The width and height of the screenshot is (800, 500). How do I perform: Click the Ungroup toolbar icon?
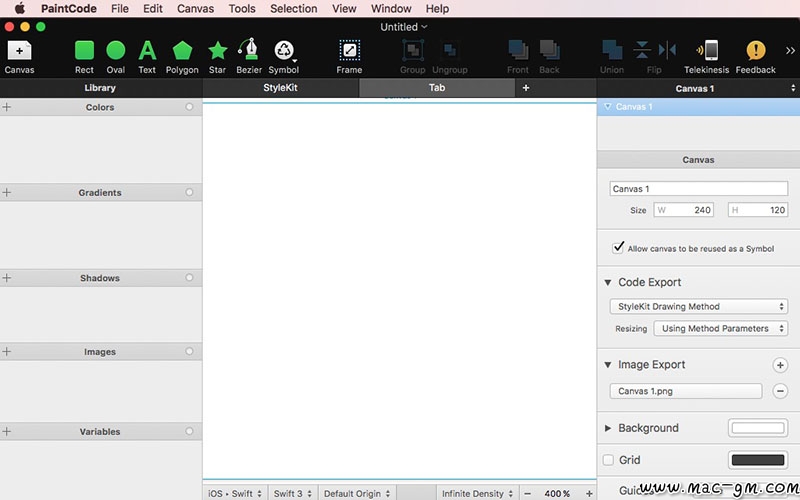[449, 57]
